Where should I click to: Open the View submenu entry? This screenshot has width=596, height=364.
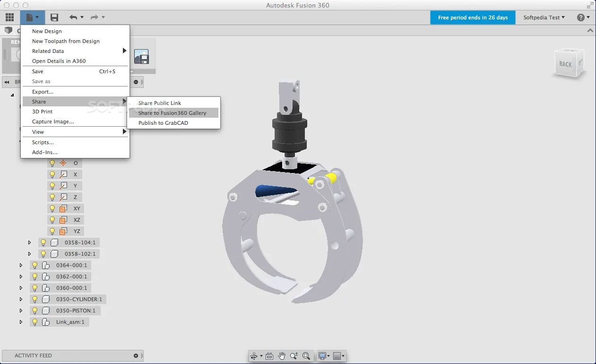(x=75, y=132)
